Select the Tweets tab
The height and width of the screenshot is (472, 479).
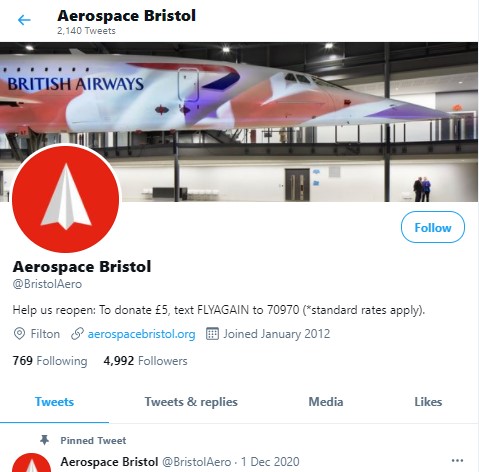point(54,402)
